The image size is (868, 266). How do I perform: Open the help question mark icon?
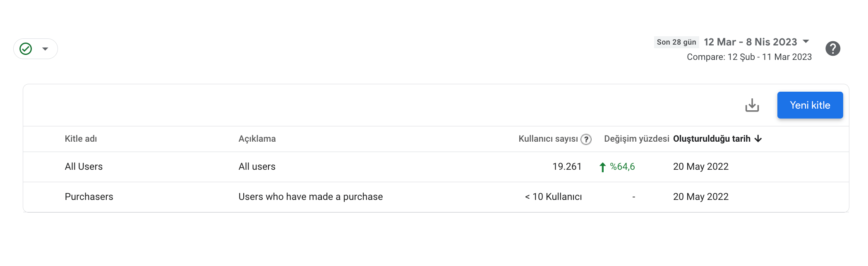pos(832,49)
